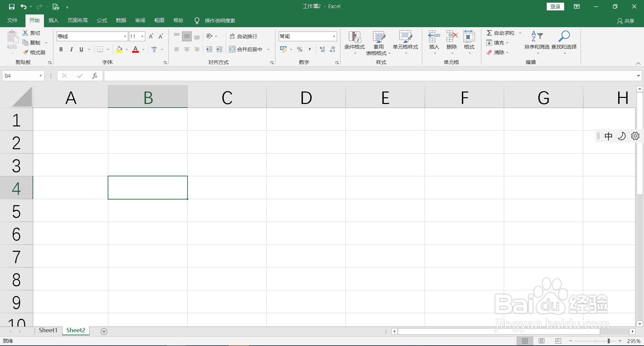Expand the Name Box dropdown arrow
644x346 pixels.
pyautogui.click(x=41, y=76)
